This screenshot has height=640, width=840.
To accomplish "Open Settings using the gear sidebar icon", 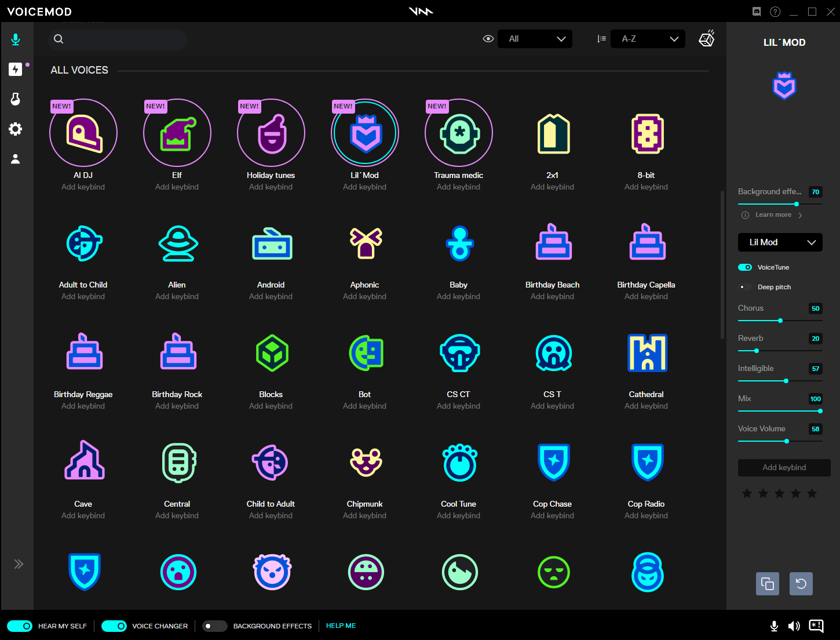I will [x=15, y=129].
